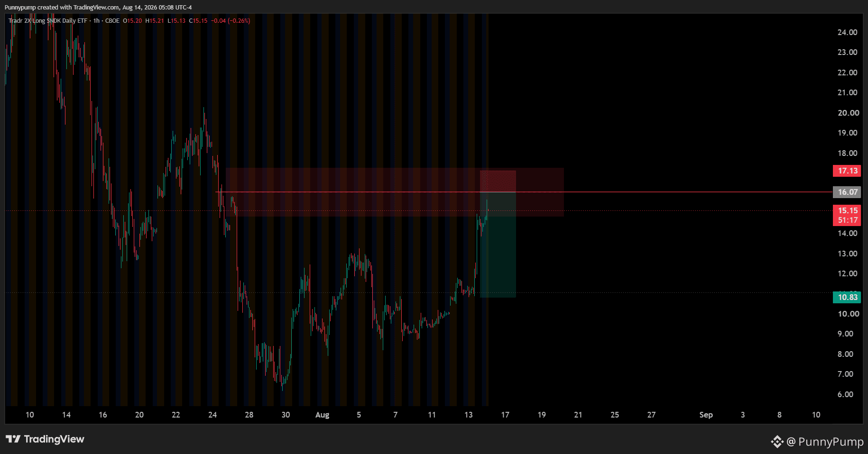Click the date label 24 on time axis
Viewport: 868px width, 454px height.
[212, 415]
